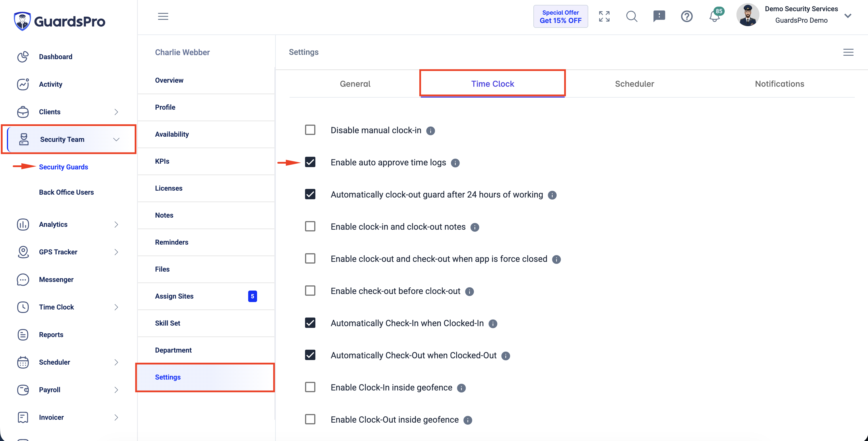Uncheck Enable auto approve time logs
Image resolution: width=868 pixels, height=441 pixels.
[x=310, y=162]
